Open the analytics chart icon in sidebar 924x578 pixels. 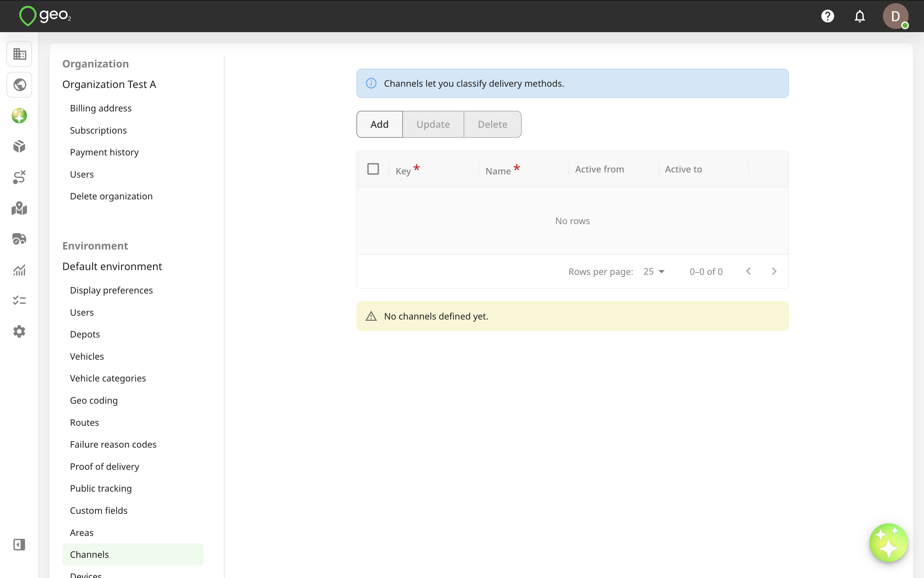[x=20, y=270]
